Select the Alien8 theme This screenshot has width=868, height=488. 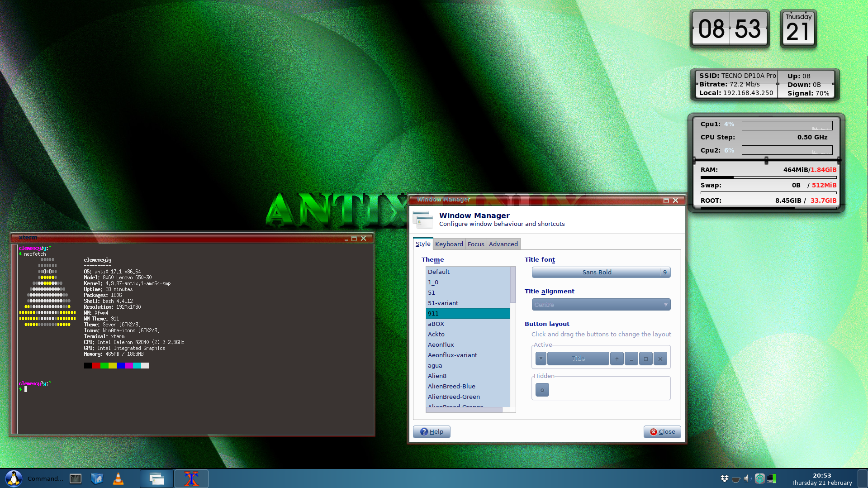pyautogui.click(x=468, y=376)
